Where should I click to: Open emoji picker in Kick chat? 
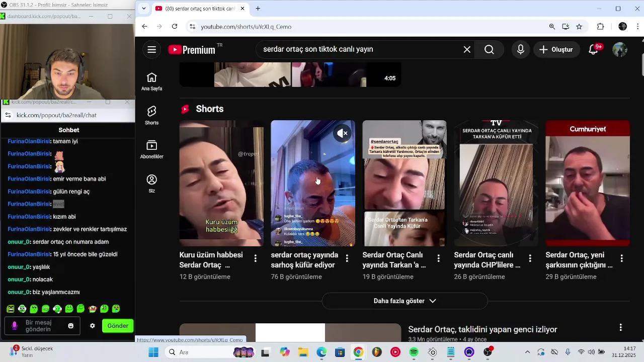[x=71, y=326]
